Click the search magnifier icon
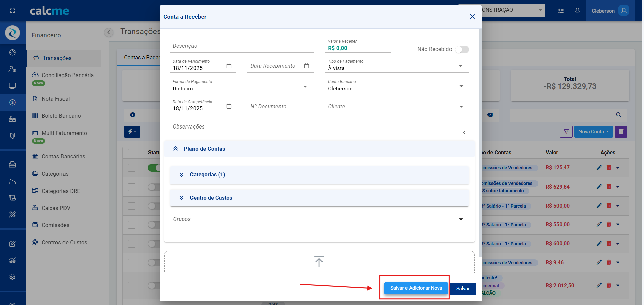The height and width of the screenshot is (305, 644). click(618, 115)
